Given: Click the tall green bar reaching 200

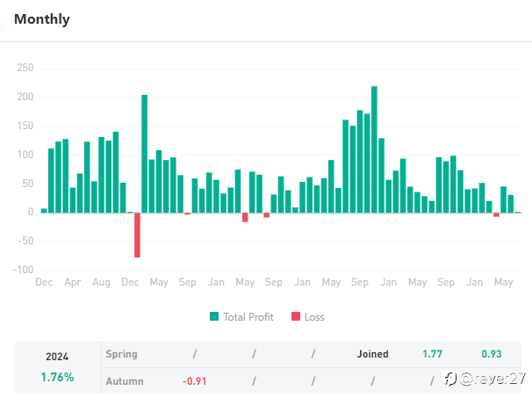Looking at the screenshot, I should tap(145, 154).
